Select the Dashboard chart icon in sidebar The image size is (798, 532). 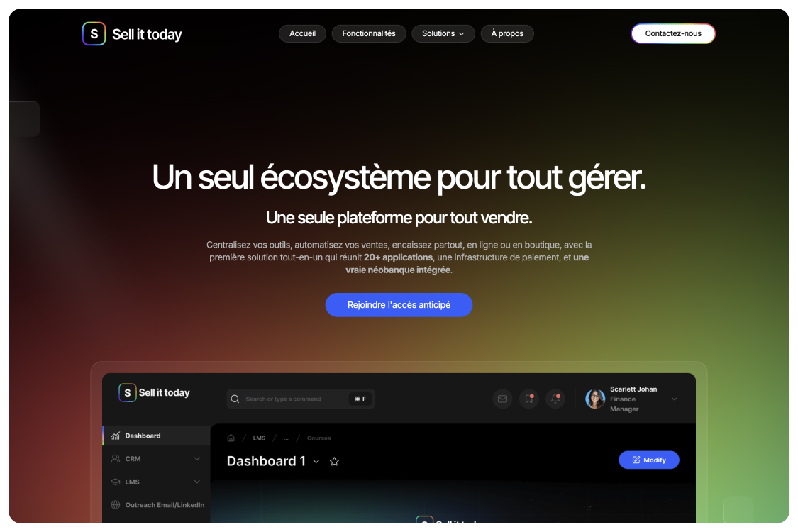point(116,436)
